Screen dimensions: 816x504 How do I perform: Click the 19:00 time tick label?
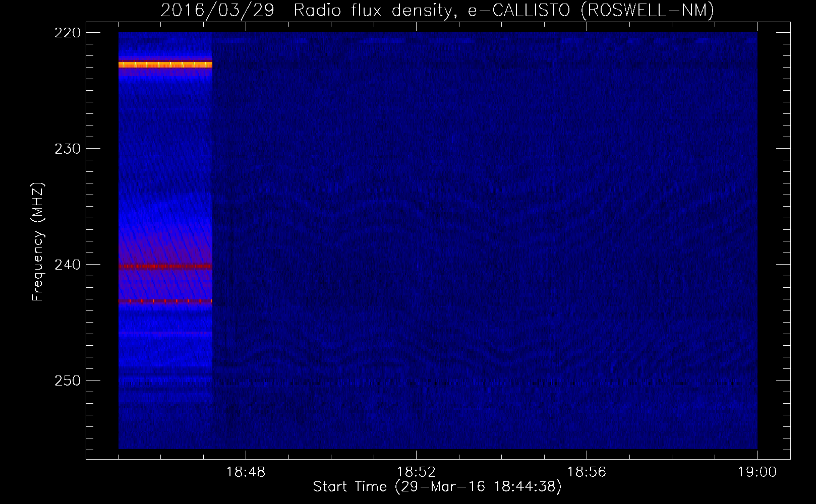757,472
